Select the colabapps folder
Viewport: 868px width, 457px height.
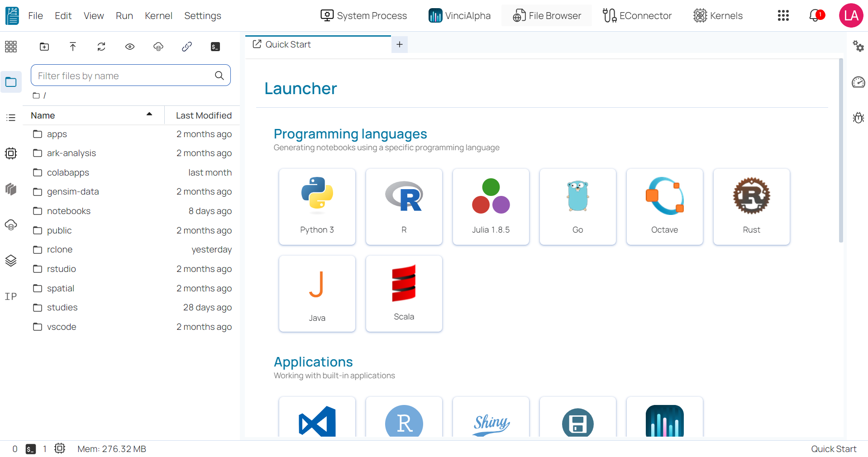[132, 172]
